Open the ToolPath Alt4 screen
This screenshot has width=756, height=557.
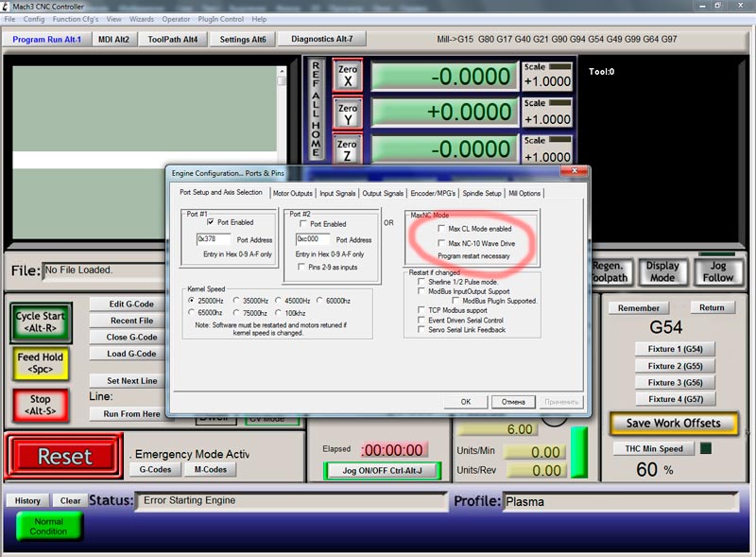[x=173, y=40]
